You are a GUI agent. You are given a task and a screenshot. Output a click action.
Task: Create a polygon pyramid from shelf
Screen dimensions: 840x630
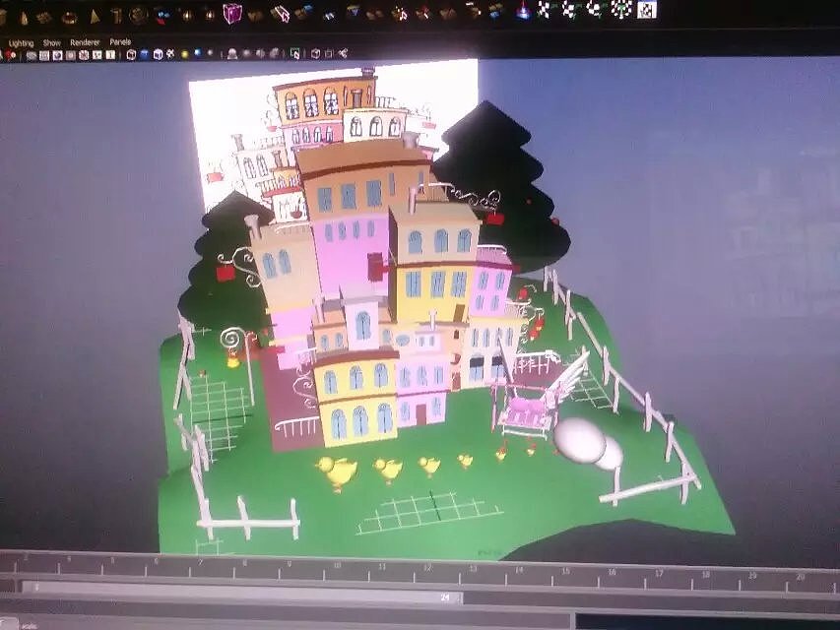pos(95,17)
